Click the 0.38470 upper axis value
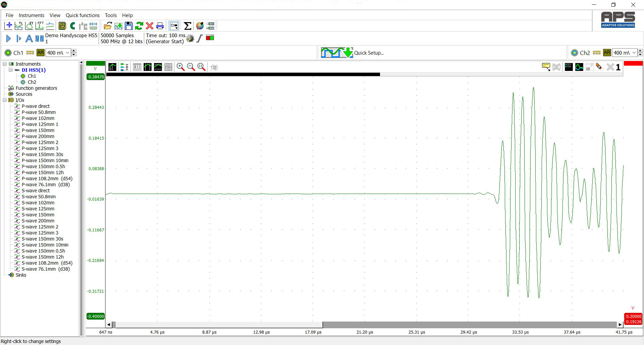Screen dimensions: 644x345 coord(96,77)
